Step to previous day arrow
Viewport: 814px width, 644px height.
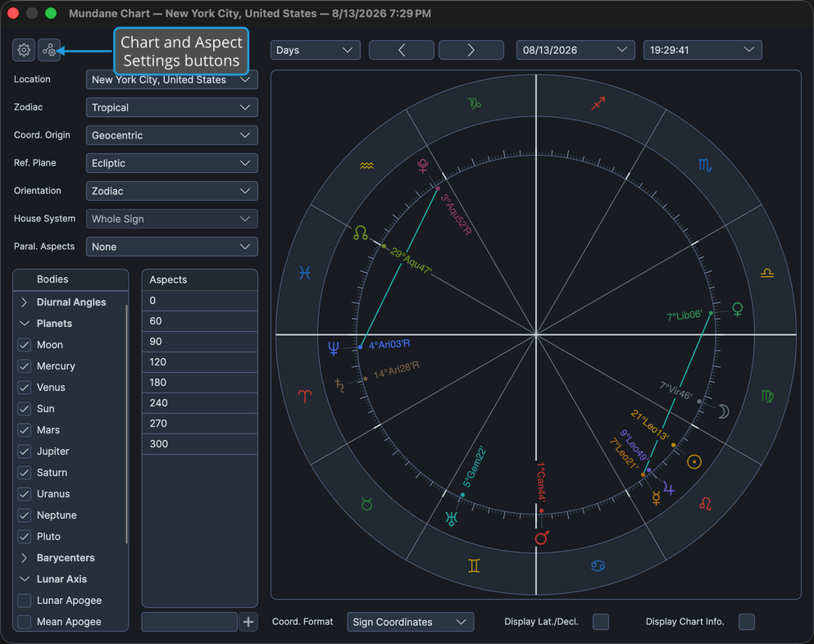coord(402,50)
